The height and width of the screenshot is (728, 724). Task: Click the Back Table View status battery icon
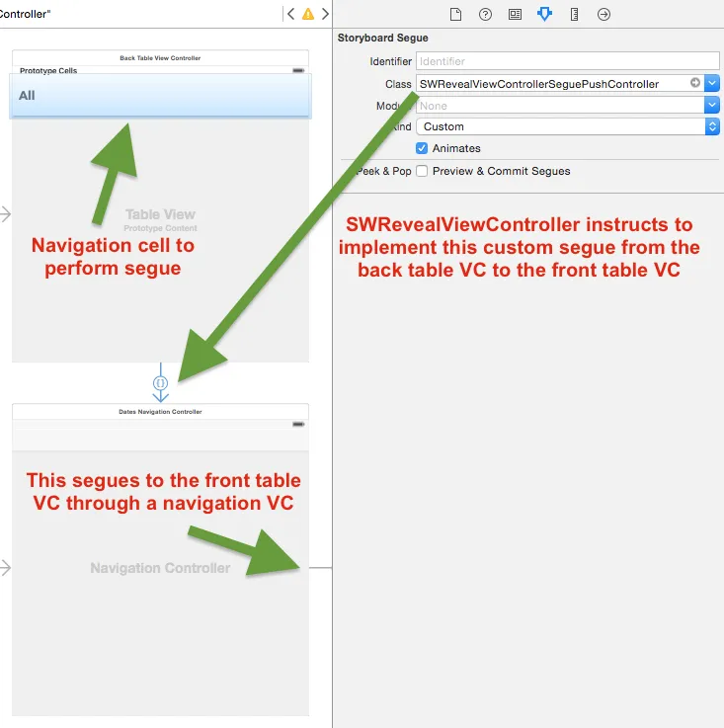click(298, 70)
